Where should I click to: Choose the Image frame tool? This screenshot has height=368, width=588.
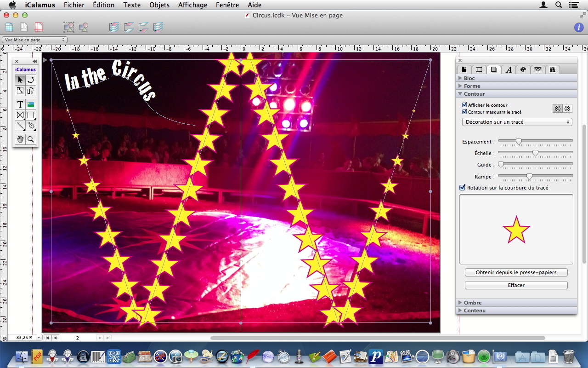(31, 104)
